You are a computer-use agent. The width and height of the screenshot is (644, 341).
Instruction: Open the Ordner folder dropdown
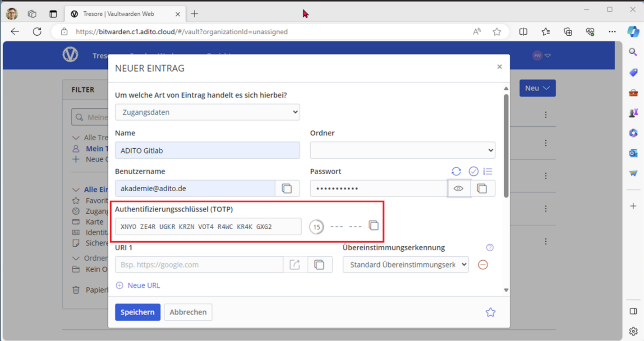coord(402,150)
